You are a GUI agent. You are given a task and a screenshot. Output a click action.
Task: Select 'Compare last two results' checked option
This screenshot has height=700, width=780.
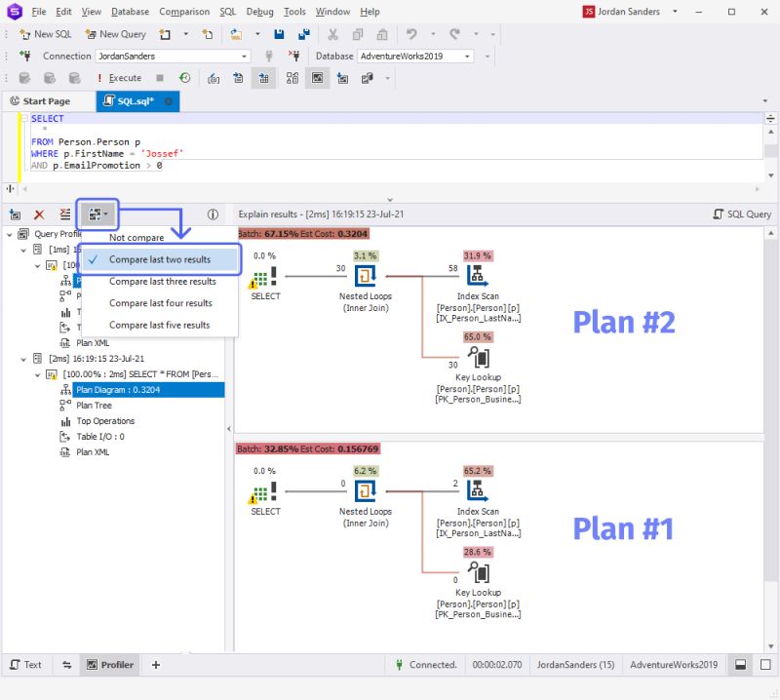pyautogui.click(x=160, y=259)
